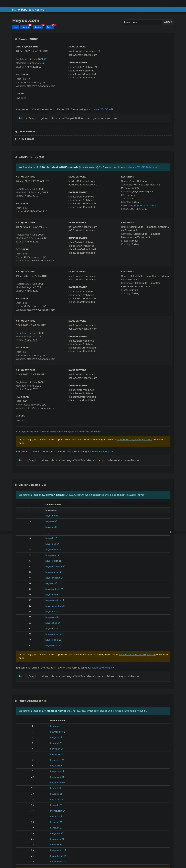Image resolution: width=186 pixels, height=868 pixels.
Task: Click external link icon beside clientDeleteProhibited in Current WHOIS
Action: pyautogui.click(x=96, y=67)
